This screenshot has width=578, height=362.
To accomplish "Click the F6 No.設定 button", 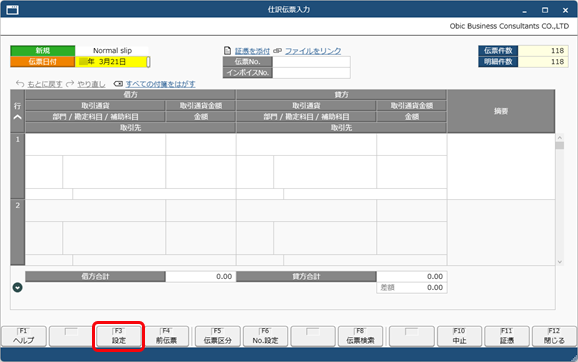I will click(x=265, y=336).
